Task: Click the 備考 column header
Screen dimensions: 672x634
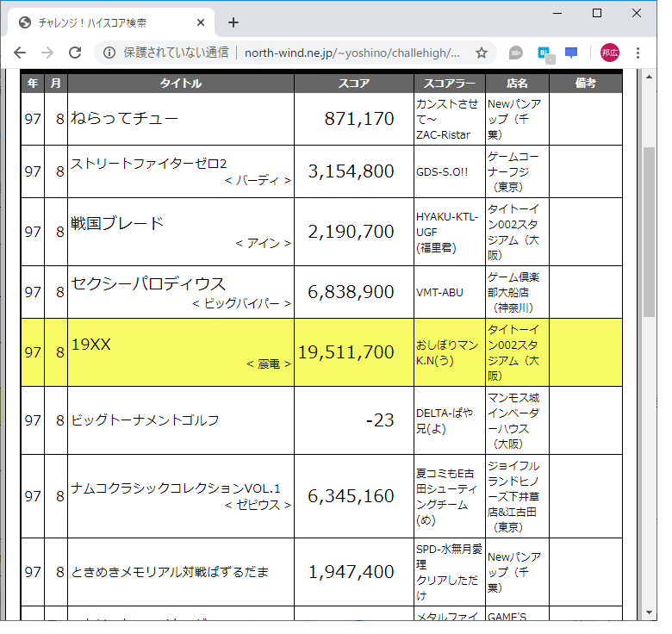Action: click(x=586, y=83)
